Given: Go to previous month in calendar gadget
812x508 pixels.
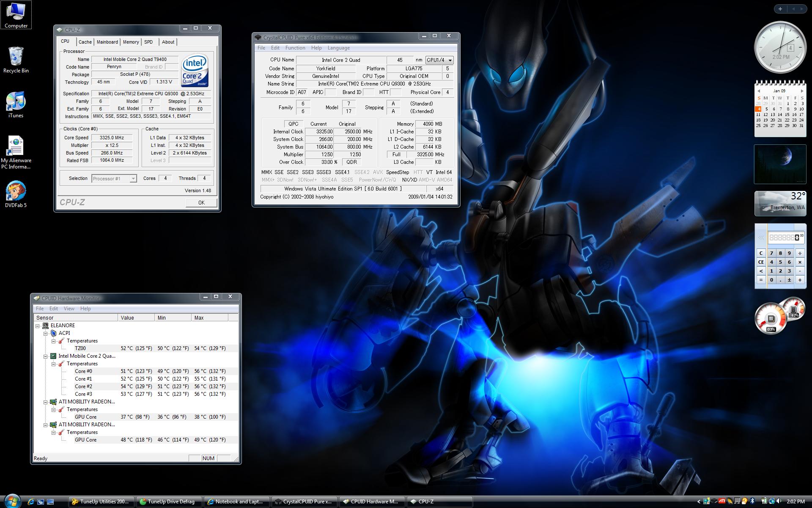Looking at the screenshot, I should pyautogui.click(x=759, y=91).
